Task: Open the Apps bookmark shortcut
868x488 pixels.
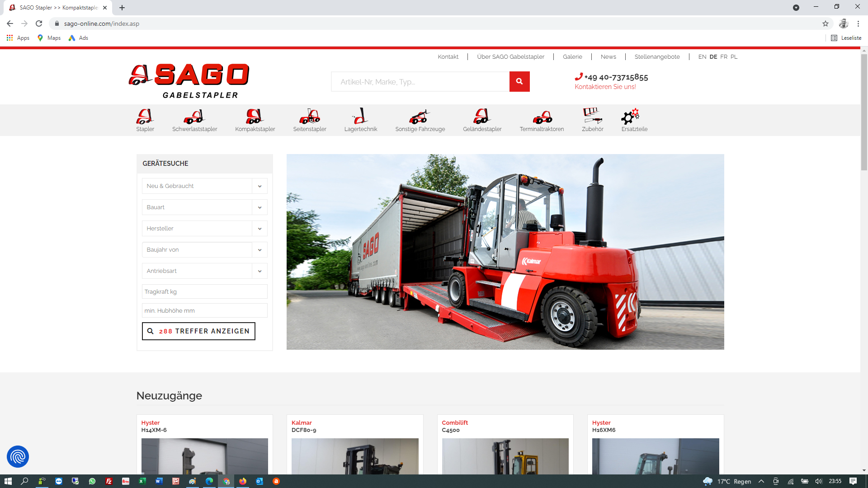Action: tap(18, 38)
